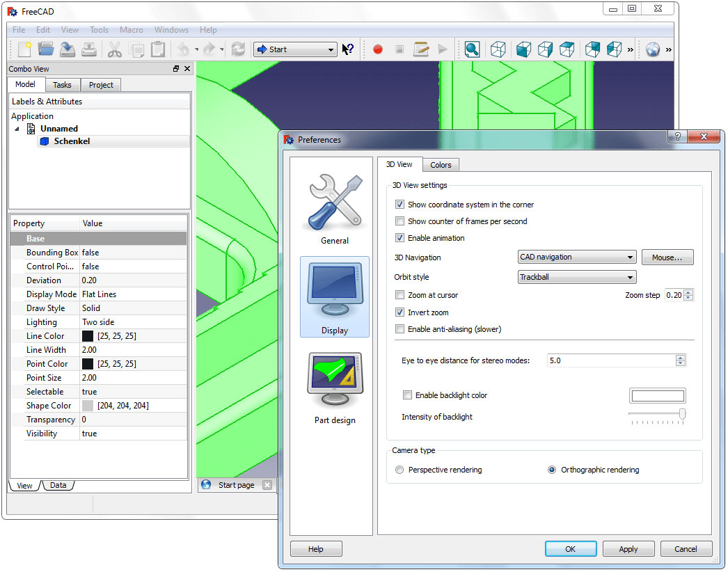
Task: Click the Intensity of backlight slider
Action: point(656,415)
